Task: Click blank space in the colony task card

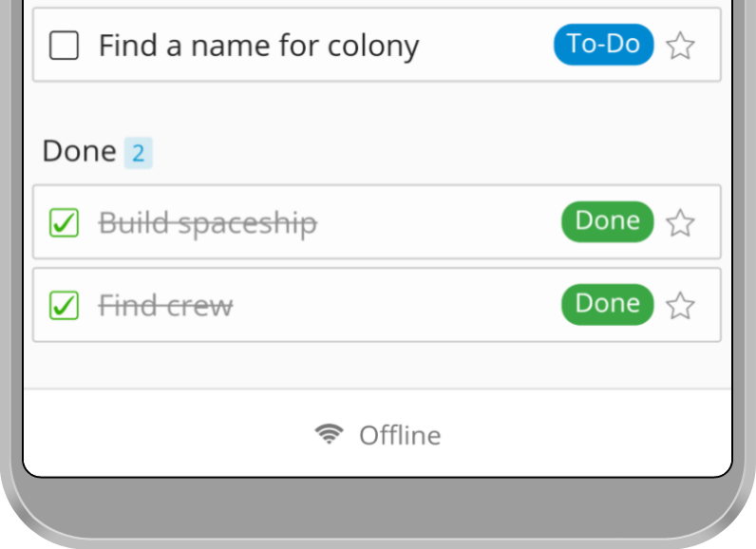Action: click(487, 45)
